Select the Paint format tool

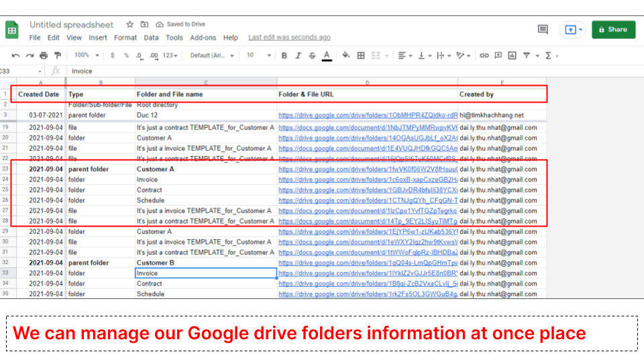[58, 56]
